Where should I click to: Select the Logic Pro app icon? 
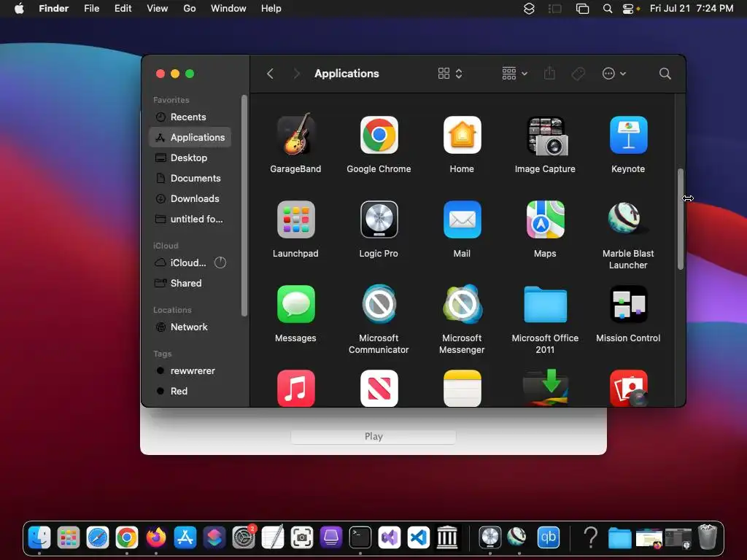point(379,219)
